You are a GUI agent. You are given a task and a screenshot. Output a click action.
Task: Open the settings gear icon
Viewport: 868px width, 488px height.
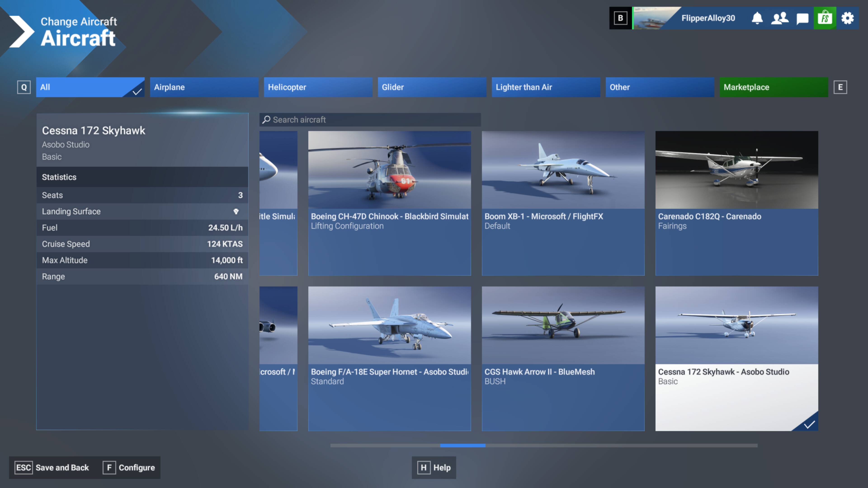tap(847, 18)
